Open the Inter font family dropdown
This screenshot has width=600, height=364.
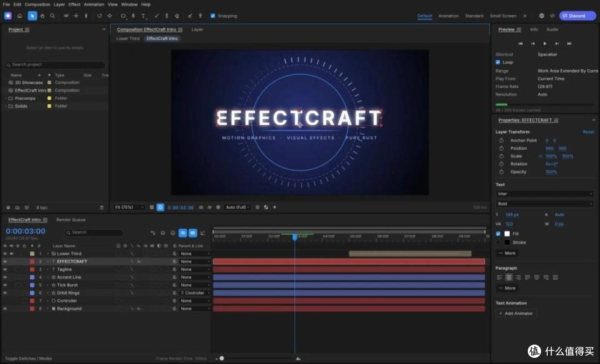544,194
